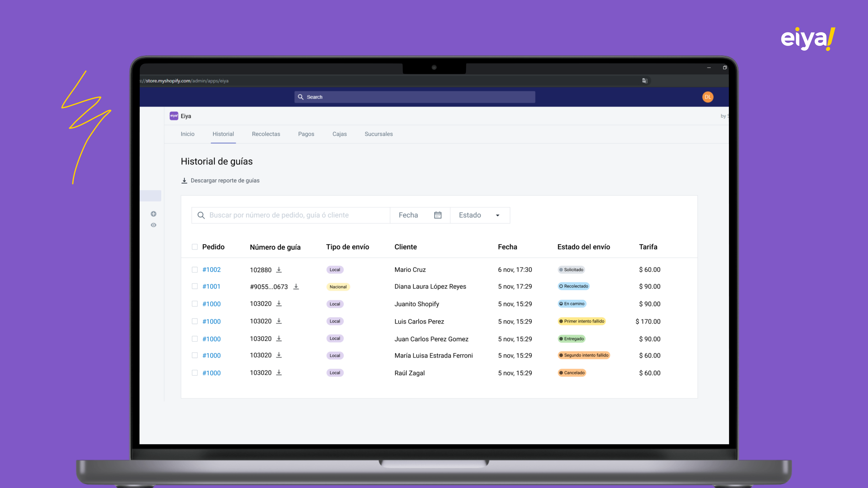Open order #1000 in Juan Carlos Perez Gomez row

coord(211,339)
